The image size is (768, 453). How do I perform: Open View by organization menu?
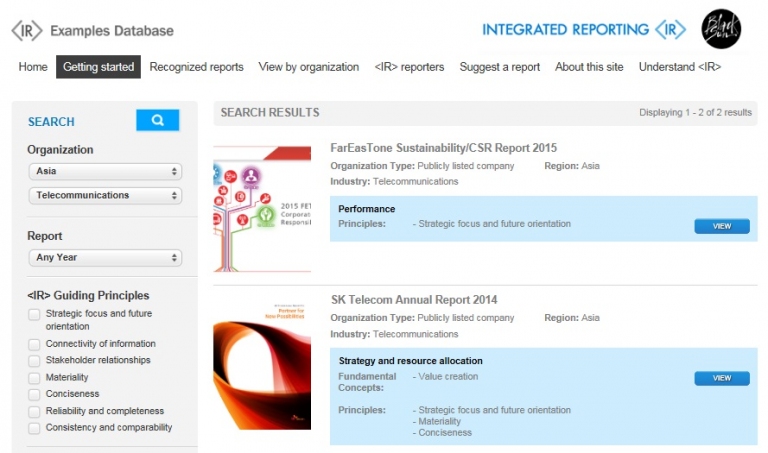click(309, 67)
